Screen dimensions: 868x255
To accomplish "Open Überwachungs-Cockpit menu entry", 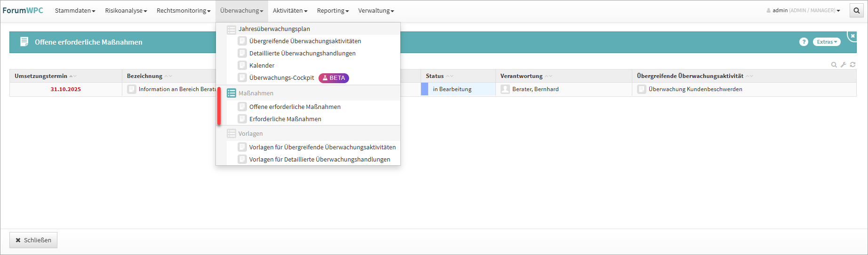I will [x=281, y=77].
